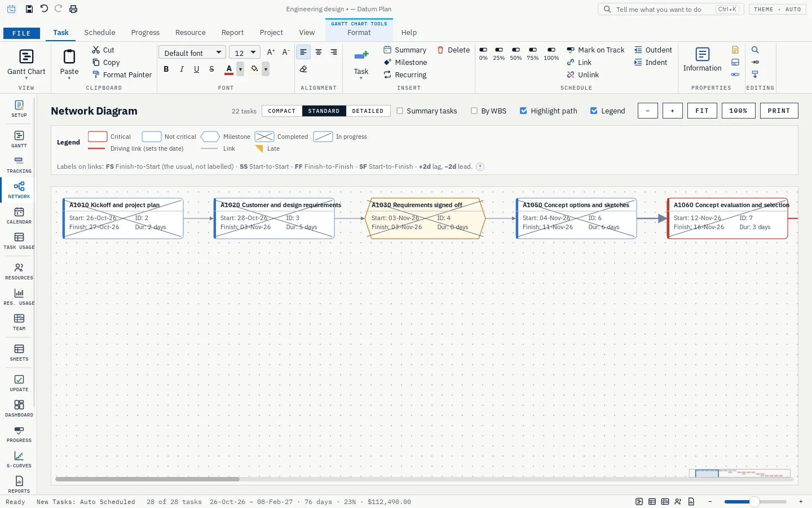This screenshot has height=508, width=812.
Task: Click the Save icon in title bar
Action: (29, 9)
